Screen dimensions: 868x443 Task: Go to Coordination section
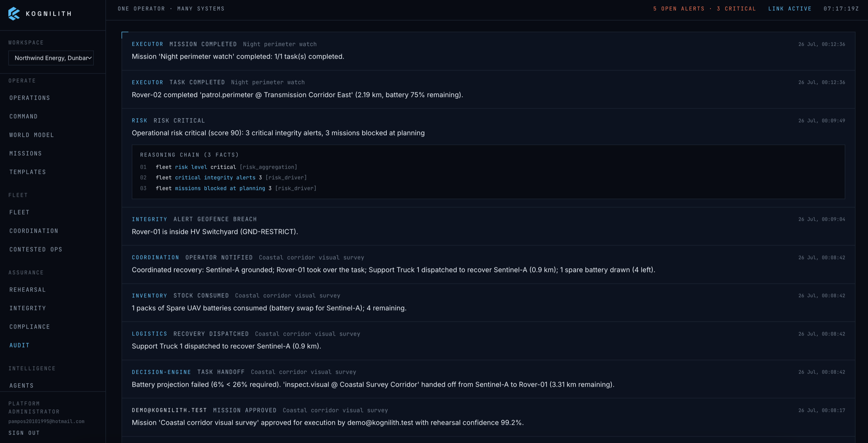coord(34,231)
